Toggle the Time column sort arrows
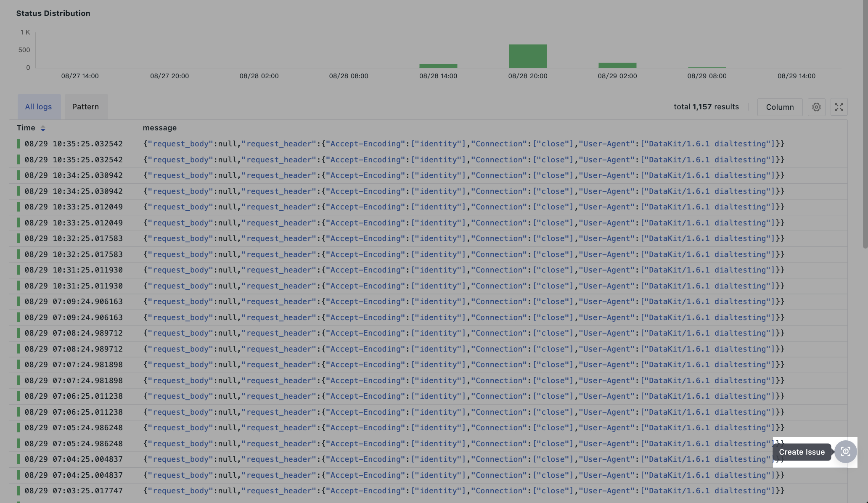Screen dimensions: 868x503 [43, 128]
